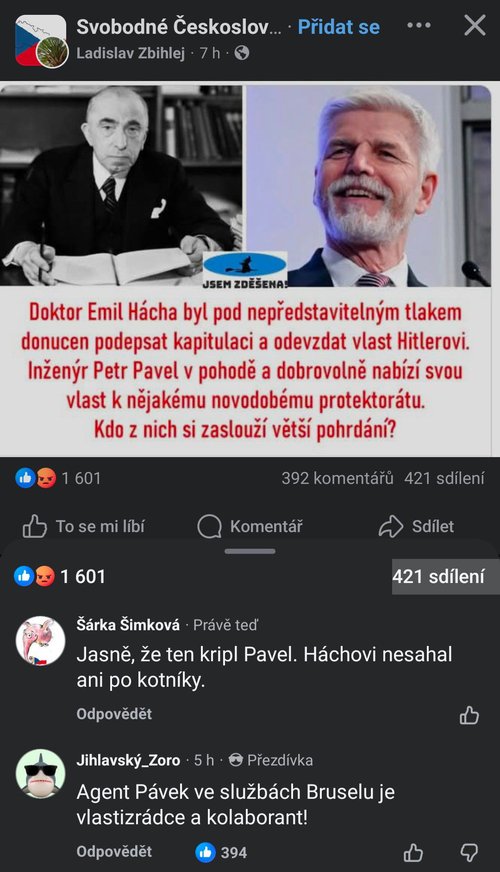Open the highlighted 421 sdílení list
This screenshot has width=500, height=872.
point(438,577)
